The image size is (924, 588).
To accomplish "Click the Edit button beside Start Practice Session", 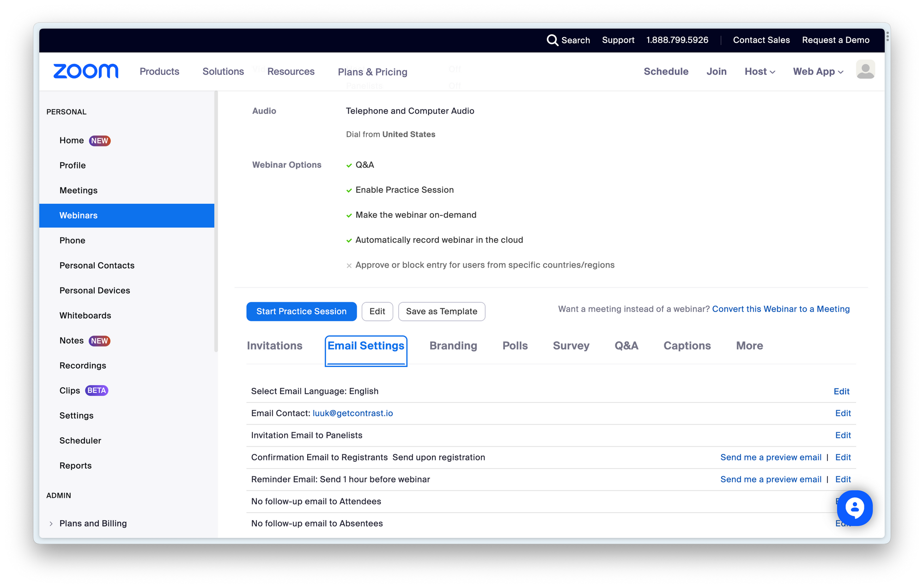I will click(377, 312).
